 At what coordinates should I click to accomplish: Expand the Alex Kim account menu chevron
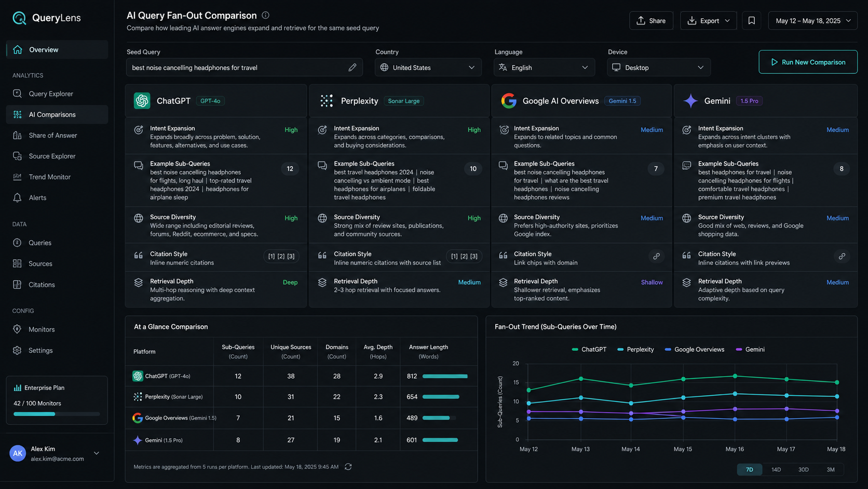(97, 453)
